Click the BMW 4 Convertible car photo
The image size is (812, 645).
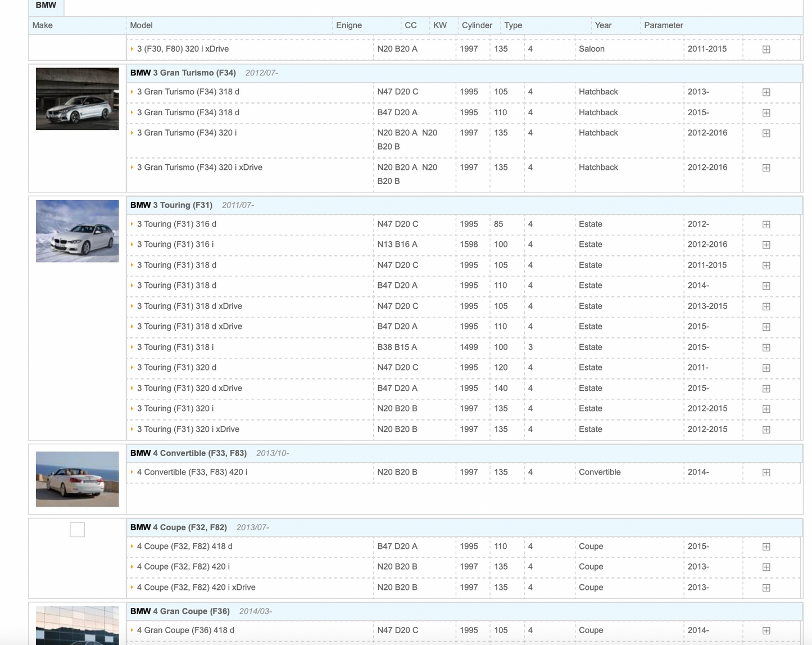coord(78,479)
